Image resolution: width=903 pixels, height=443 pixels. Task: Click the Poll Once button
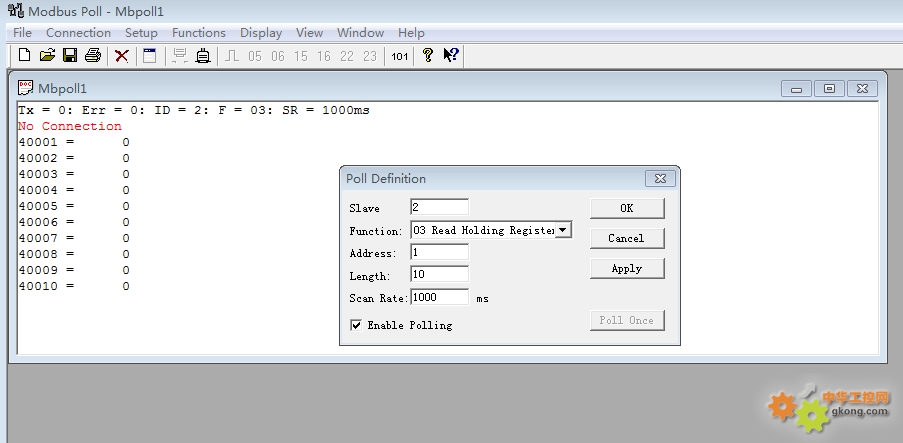point(627,320)
